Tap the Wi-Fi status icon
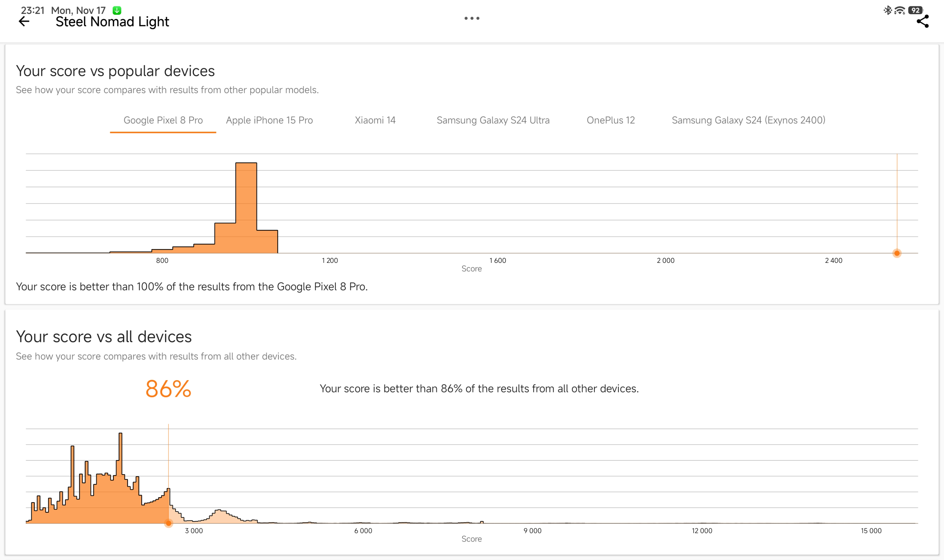 pyautogui.click(x=899, y=11)
